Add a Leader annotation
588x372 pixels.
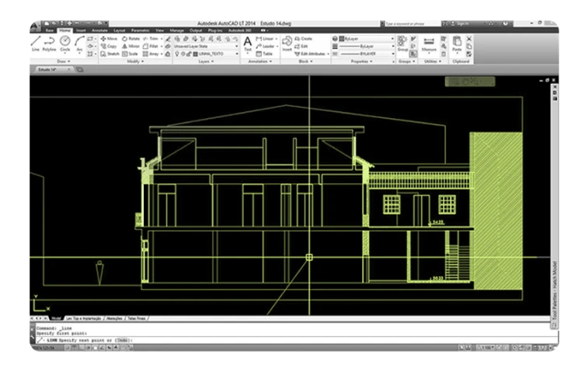pos(266,46)
